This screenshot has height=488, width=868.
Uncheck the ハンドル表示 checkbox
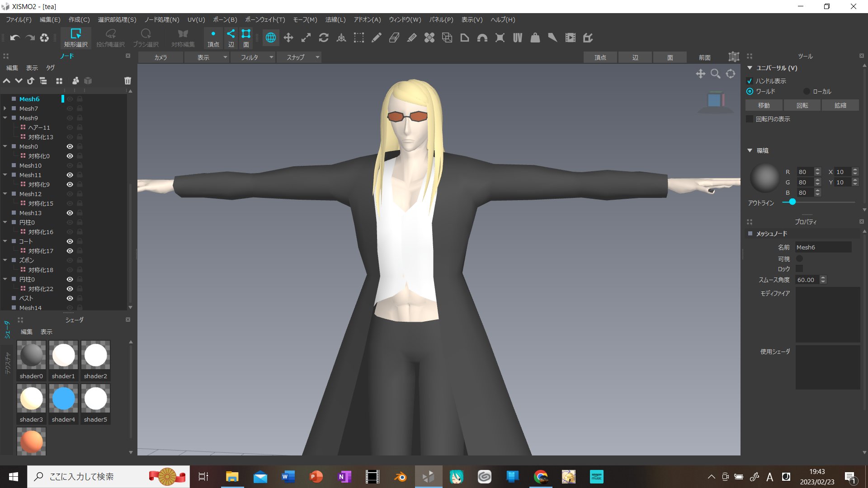[750, 81]
